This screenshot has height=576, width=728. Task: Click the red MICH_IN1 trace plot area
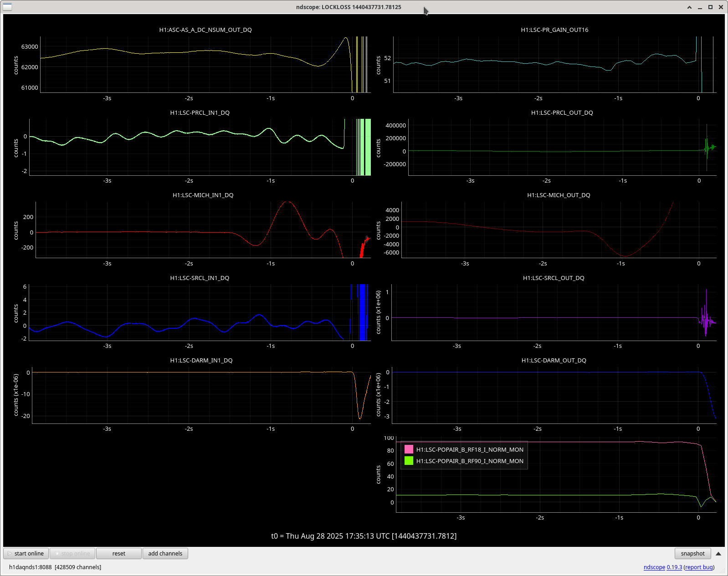203,229
